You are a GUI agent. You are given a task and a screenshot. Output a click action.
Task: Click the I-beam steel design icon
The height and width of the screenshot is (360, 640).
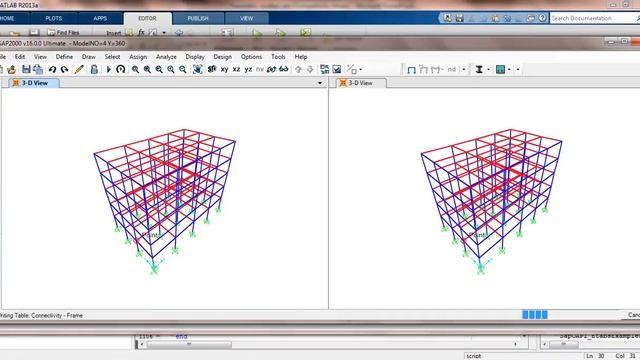[x=479, y=70]
